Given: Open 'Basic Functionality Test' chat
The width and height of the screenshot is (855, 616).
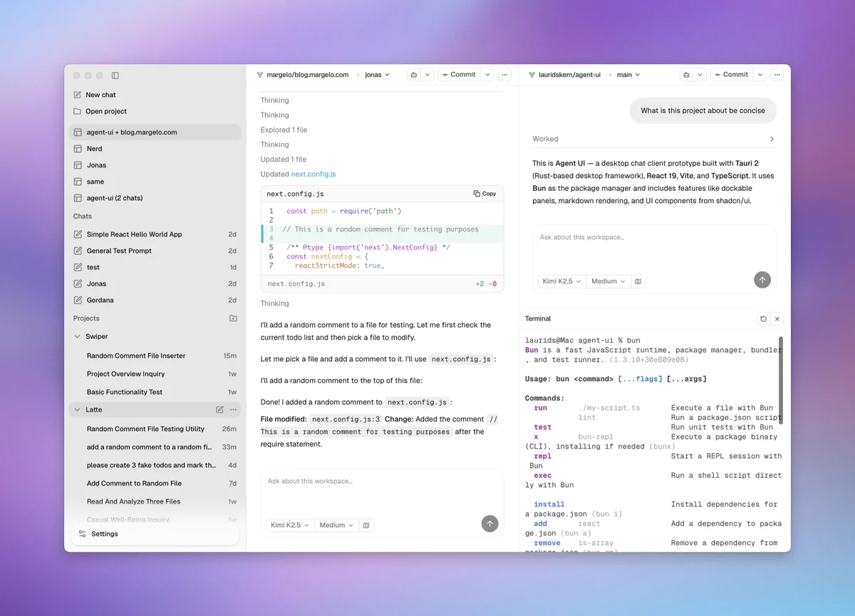Looking at the screenshot, I should click(x=155, y=392).
